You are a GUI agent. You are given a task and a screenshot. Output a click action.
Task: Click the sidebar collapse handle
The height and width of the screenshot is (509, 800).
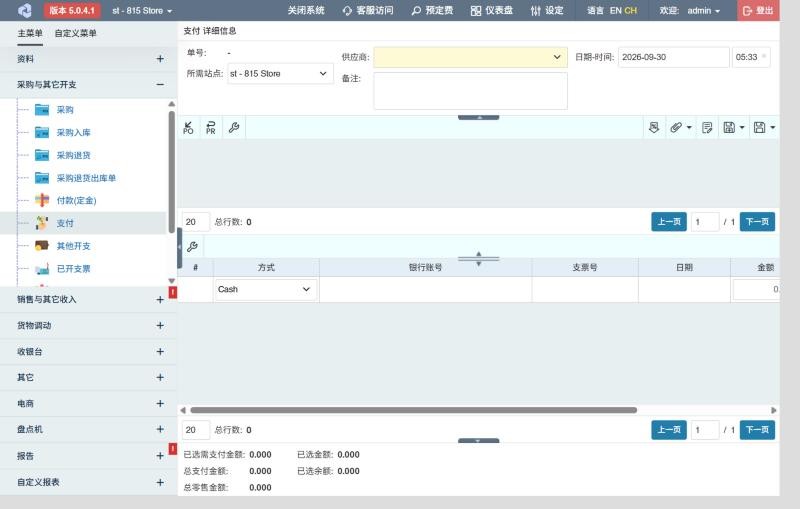[x=180, y=248]
